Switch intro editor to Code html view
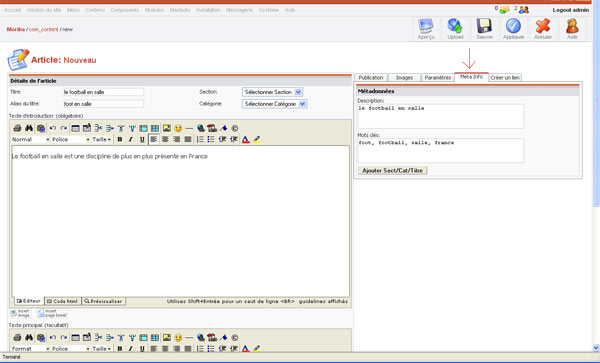Image resolution: width=600 pixels, height=363 pixels. [63, 301]
